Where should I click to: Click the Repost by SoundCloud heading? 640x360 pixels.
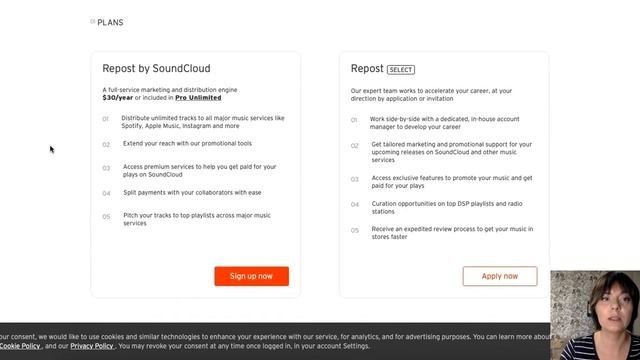coord(156,68)
